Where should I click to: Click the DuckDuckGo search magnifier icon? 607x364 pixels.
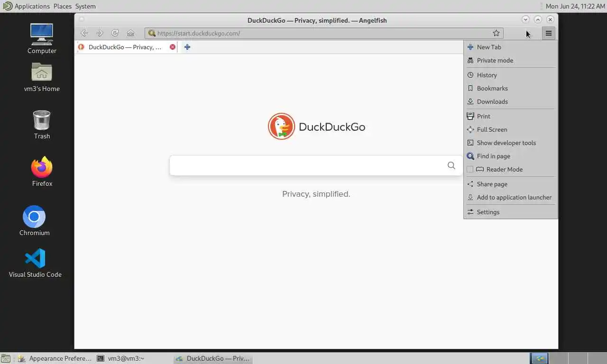[451, 165]
